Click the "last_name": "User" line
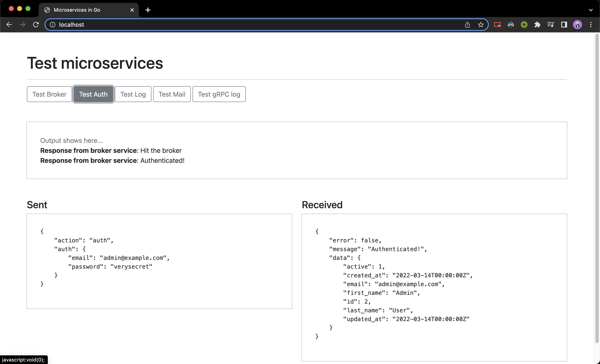The width and height of the screenshot is (600, 364). click(378, 310)
